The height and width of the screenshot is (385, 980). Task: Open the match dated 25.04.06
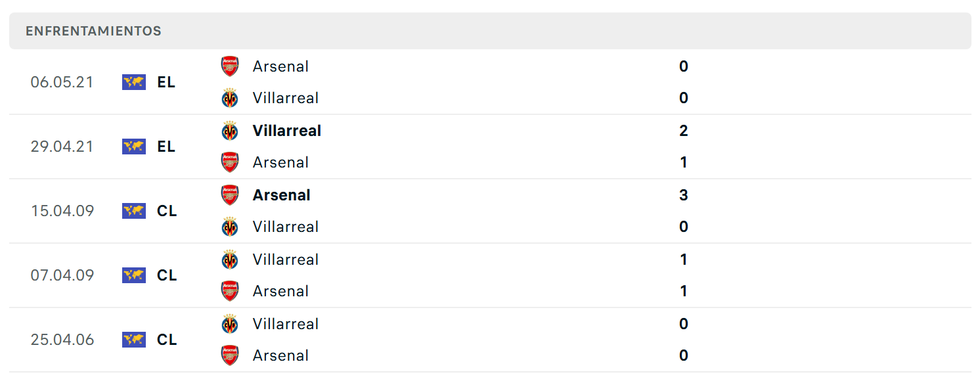[x=490, y=340]
